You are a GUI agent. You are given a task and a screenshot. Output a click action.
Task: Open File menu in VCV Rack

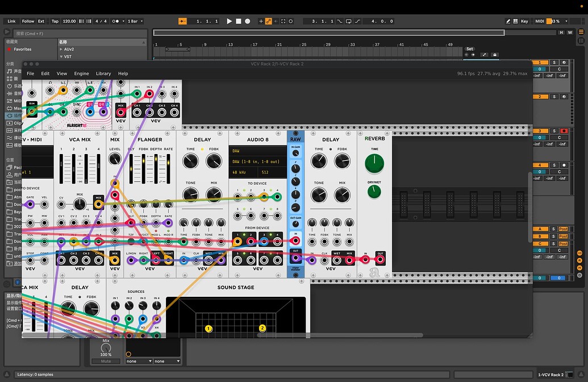pyautogui.click(x=30, y=73)
